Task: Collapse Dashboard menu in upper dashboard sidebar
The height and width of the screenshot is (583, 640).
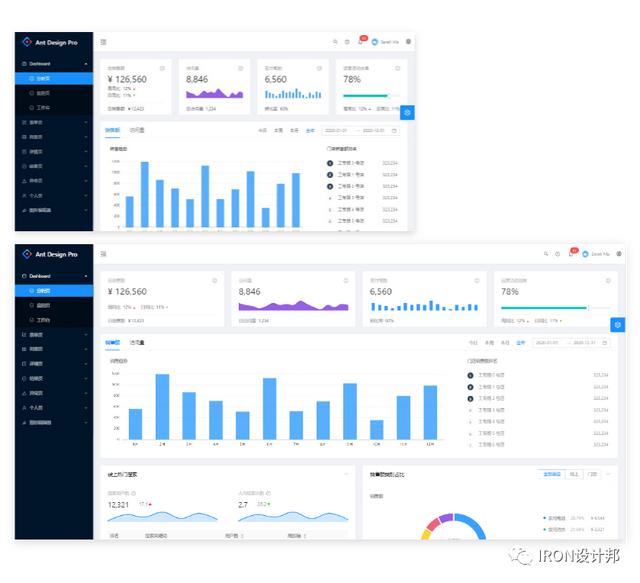Action: 54,64
